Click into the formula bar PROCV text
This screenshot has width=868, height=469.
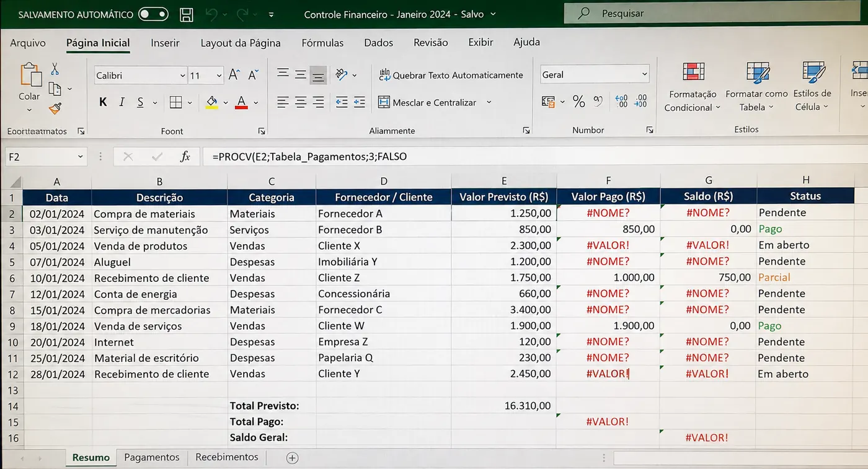[309, 157]
